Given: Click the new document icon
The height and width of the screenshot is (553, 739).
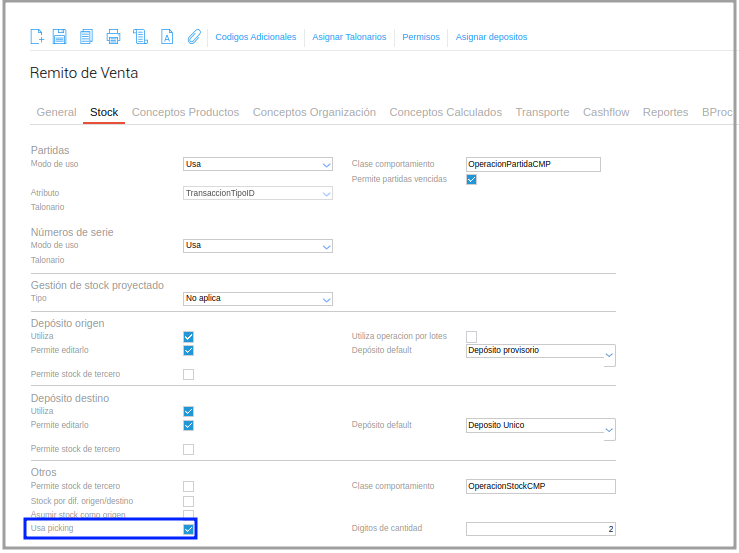Looking at the screenshot, I should (x=37, y=36).
